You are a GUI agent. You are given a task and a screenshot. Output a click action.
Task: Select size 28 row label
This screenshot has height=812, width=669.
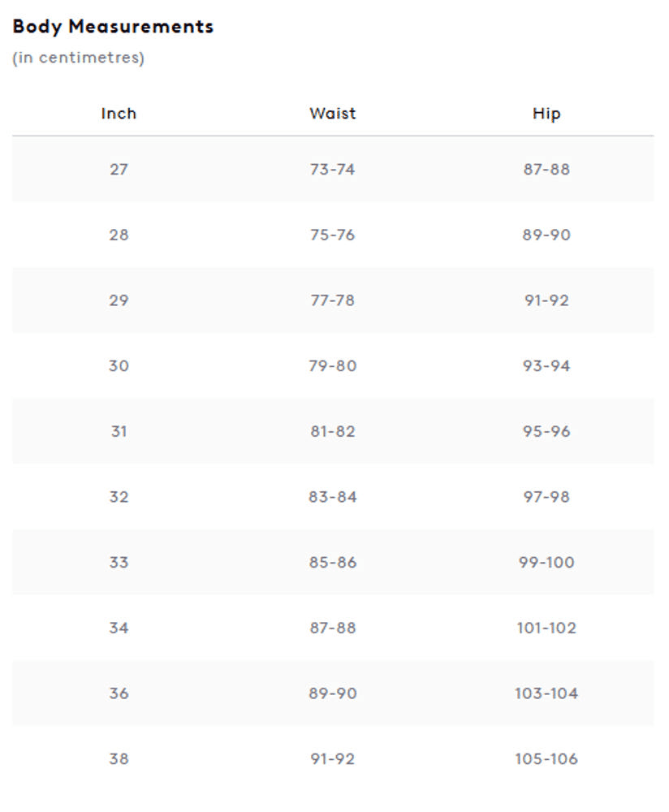[119, 235]
